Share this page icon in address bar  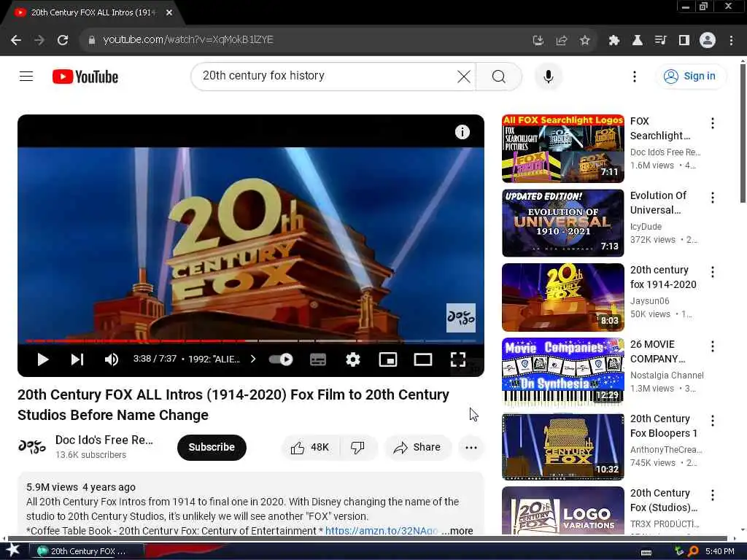tap(561, 41)
